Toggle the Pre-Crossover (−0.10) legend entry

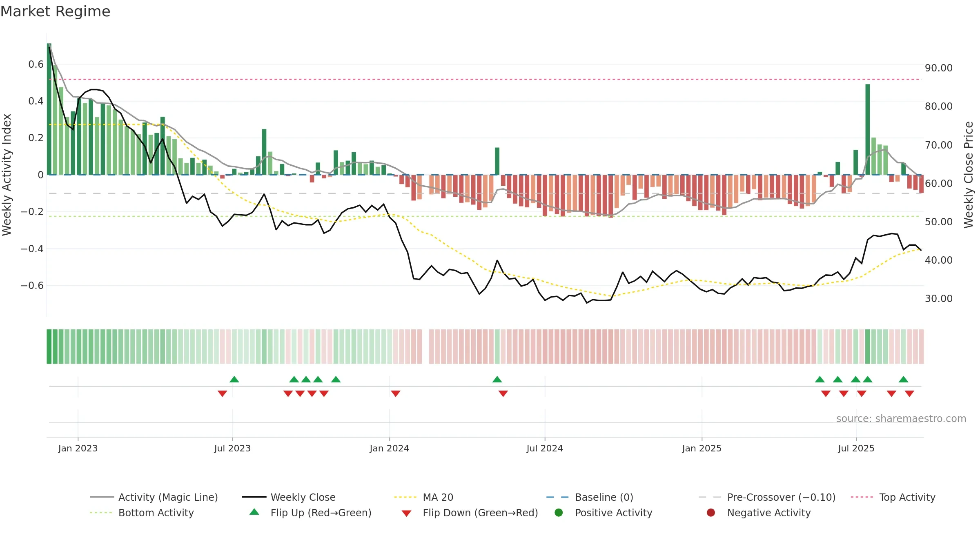(x=767, y=497)
